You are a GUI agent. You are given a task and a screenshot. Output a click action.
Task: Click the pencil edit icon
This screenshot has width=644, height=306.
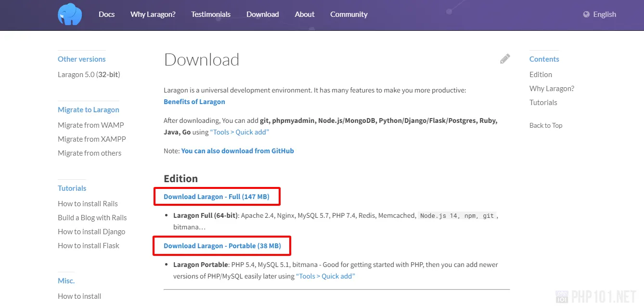[x=504, y=59]
